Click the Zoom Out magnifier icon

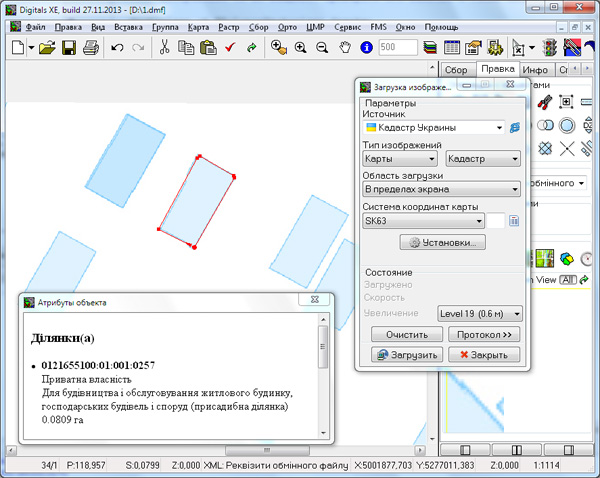(x=322, y=47)
